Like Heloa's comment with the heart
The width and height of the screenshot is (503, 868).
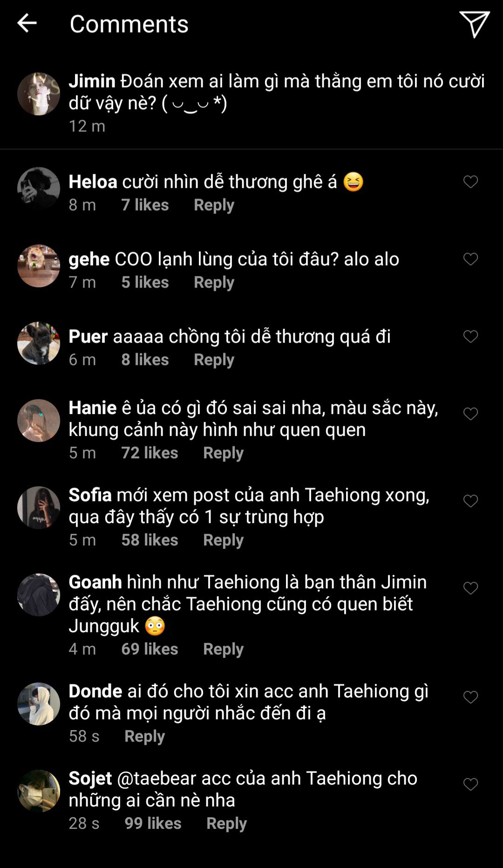click(470, 182)
